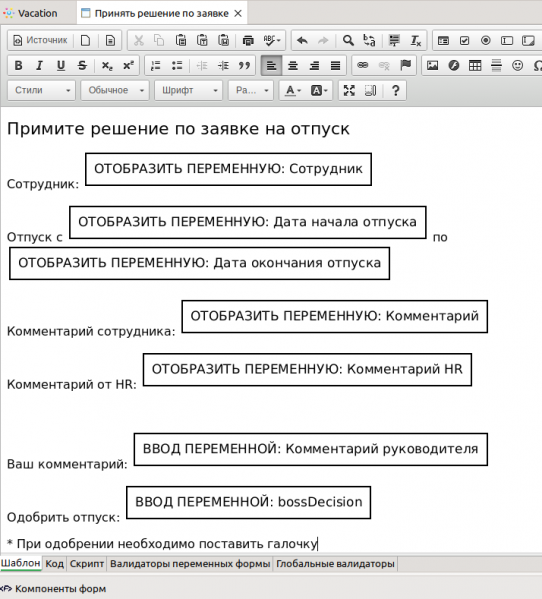The height and width of the screenshot is (599, 542).
Task: Open Валидаторы переменных формы tab
Action: (x=190, y=564)
